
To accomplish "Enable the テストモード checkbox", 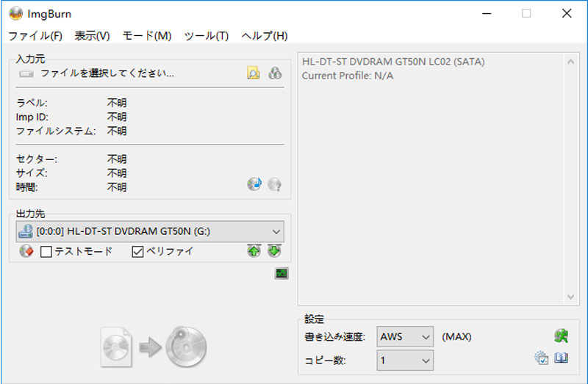I will click(46, 252).
